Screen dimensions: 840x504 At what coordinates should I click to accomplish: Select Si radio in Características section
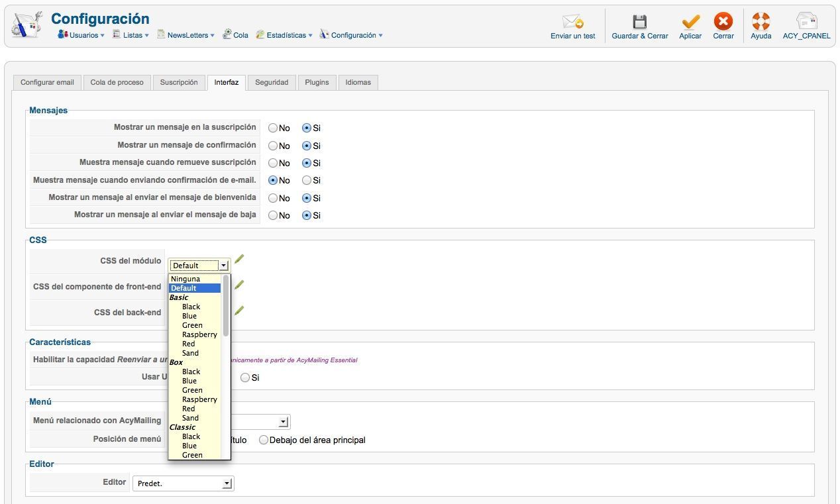coord(245,378)
